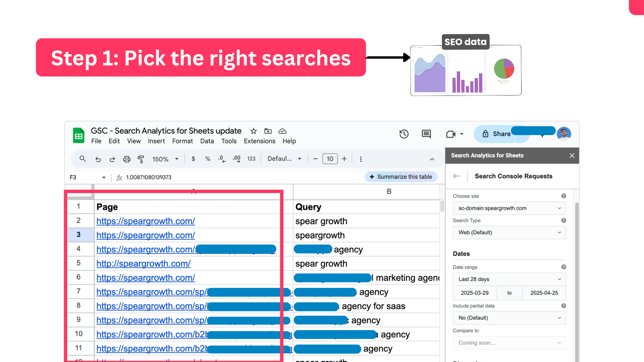The height and width of the screenshot is (362, 644).
Task: Click the sidebar vertical scrollbar
Action: 577,282
